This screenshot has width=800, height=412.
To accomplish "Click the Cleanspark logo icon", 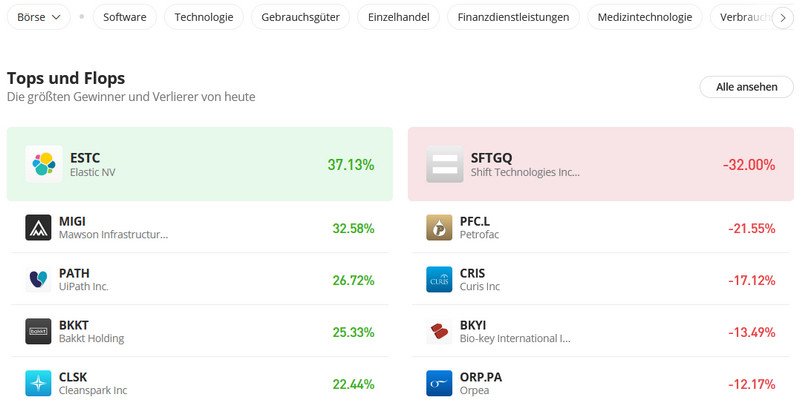I will tap(38, 383).
